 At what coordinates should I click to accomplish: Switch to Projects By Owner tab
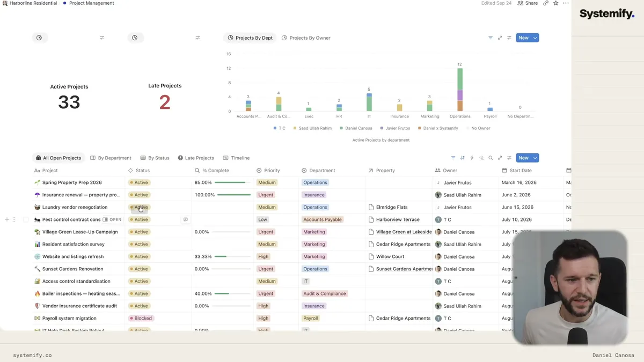[306, 38]
